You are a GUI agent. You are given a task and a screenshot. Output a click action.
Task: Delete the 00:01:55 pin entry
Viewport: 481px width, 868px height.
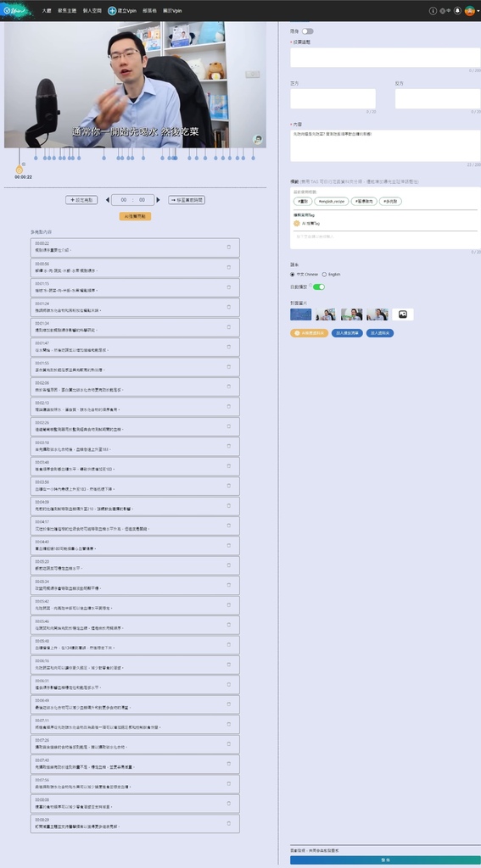click(x=229, y=366)
